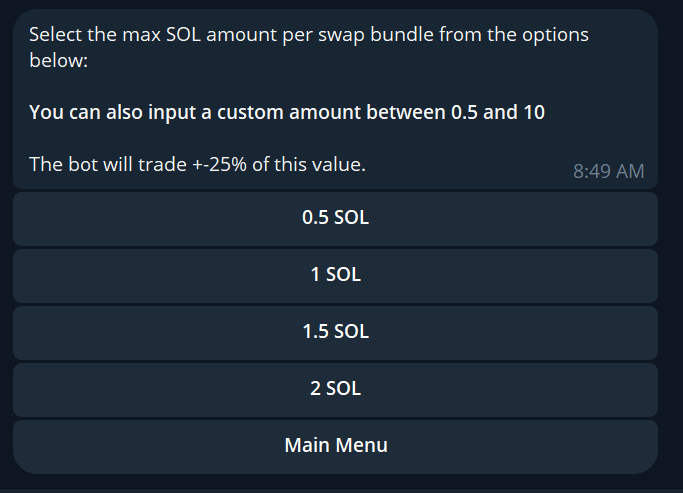Open the Main Menu

click(335, 446)
